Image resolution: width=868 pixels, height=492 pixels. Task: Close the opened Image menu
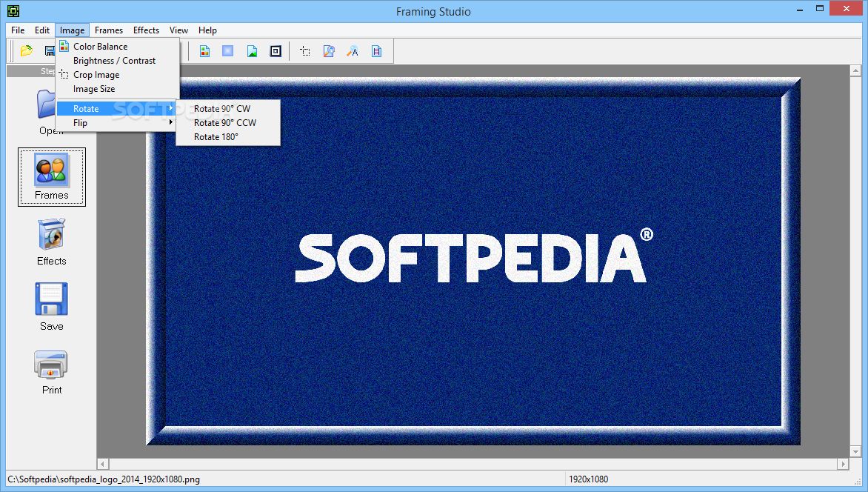(72, 30)
